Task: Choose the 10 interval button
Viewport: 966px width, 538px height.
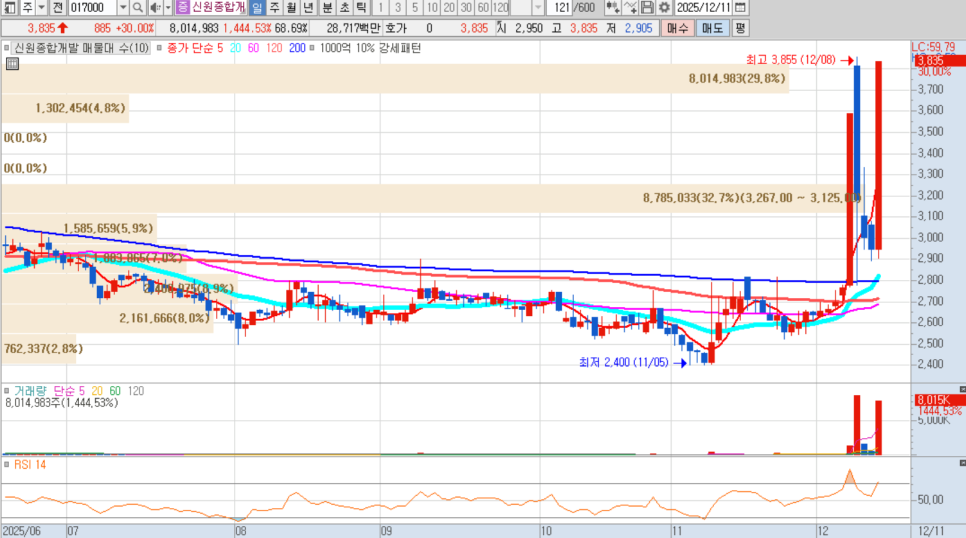Action: (432, 7)
